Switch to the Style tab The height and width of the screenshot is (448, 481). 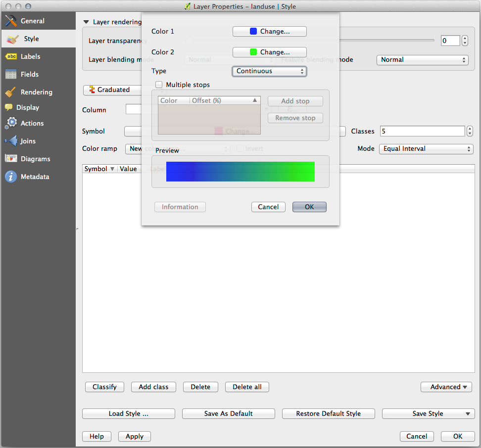click(x=31, y=39)
